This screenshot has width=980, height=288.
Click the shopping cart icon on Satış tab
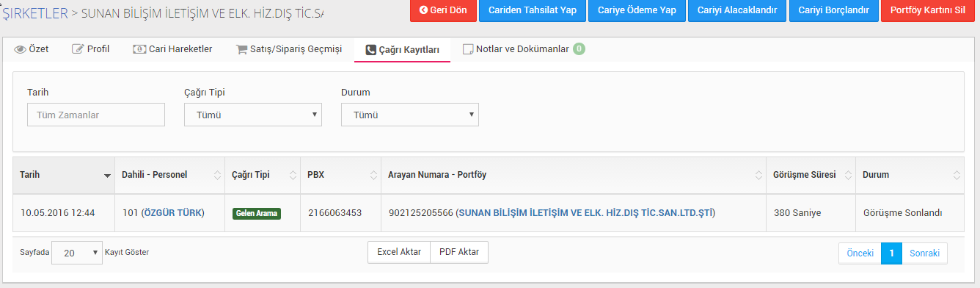241,50
